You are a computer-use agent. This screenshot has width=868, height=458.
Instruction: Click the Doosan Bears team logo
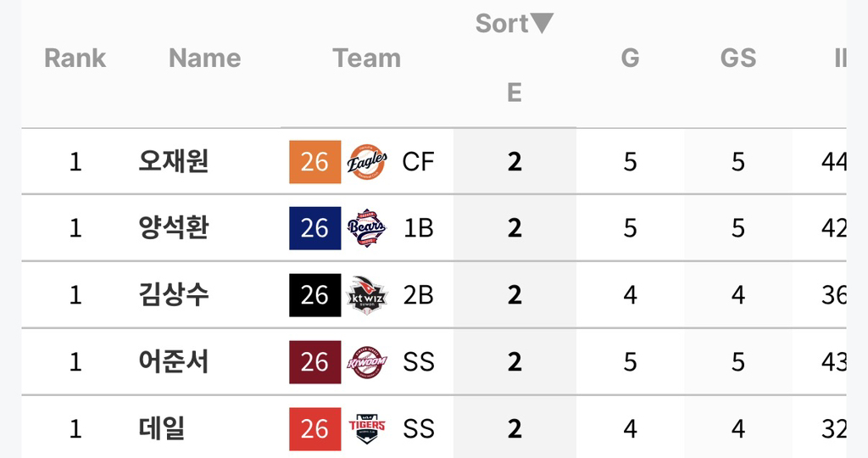(x=366, y=228)
